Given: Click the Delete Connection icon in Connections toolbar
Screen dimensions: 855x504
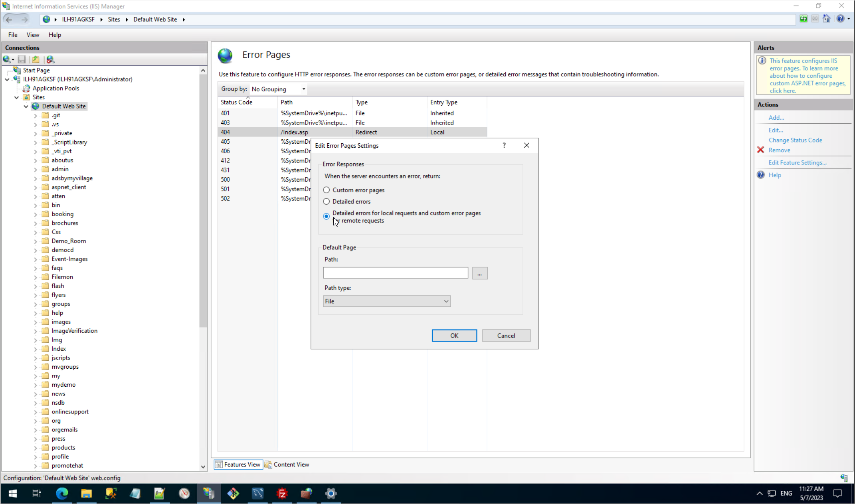Looking at the screenshot, I should 50,59.
